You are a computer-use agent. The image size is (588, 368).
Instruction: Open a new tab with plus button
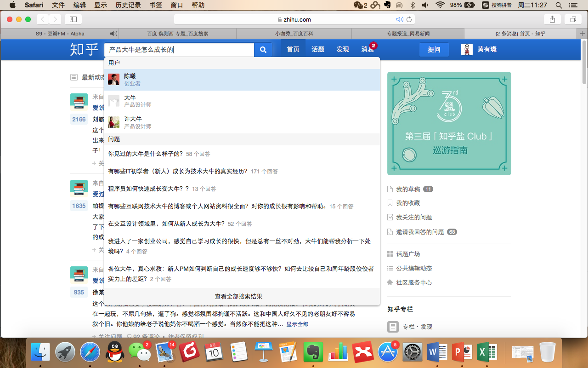tap(582, 34)
